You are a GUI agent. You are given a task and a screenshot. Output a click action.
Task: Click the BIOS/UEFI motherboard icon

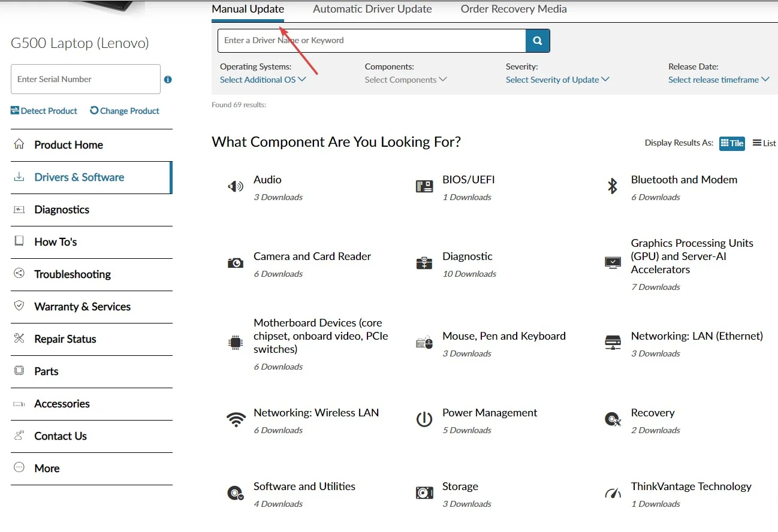(424, 186)
